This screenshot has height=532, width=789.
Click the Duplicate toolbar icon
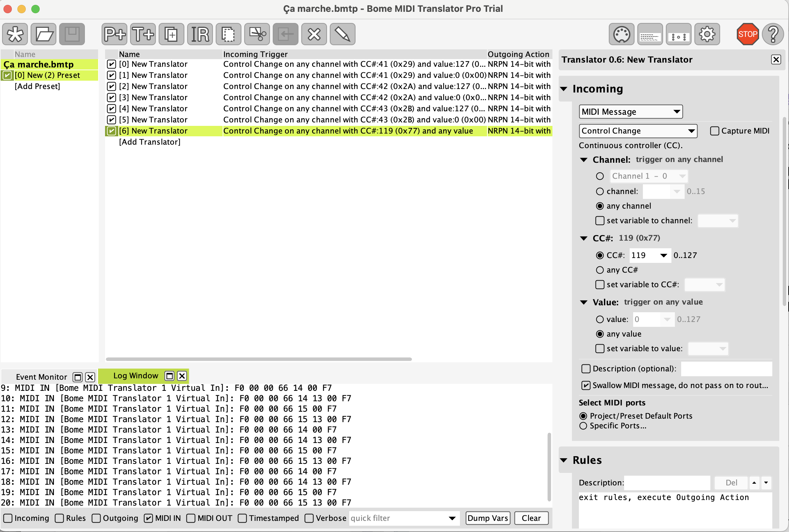coord(171,34)
